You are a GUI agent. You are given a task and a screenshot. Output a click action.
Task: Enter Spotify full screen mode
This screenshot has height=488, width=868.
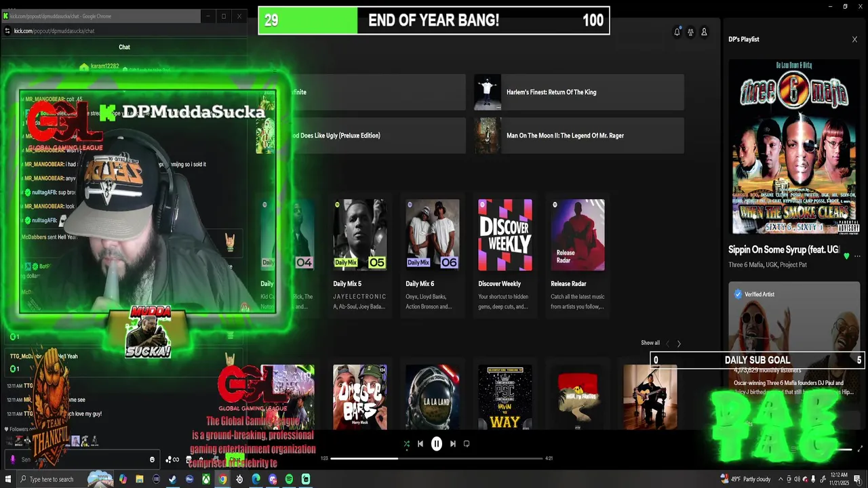(860, 449)
